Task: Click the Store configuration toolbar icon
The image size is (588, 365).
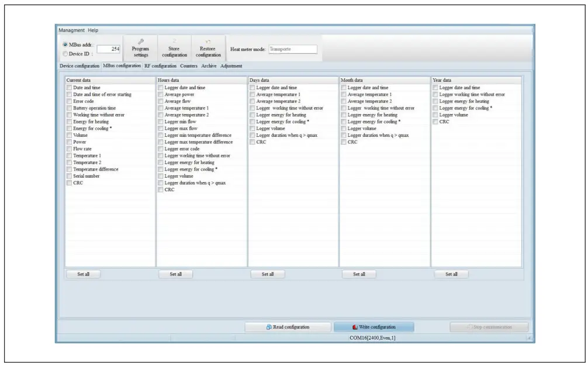Action: coord(174,42)
